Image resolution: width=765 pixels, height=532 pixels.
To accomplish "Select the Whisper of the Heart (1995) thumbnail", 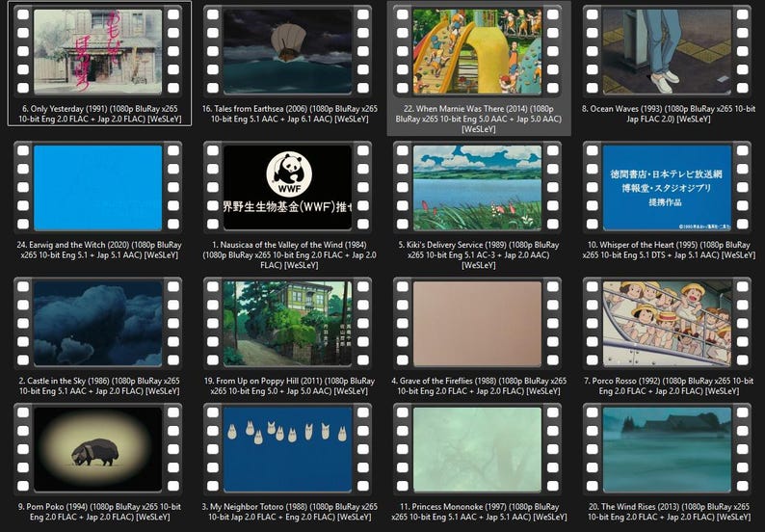I will [x=667, y=187].
